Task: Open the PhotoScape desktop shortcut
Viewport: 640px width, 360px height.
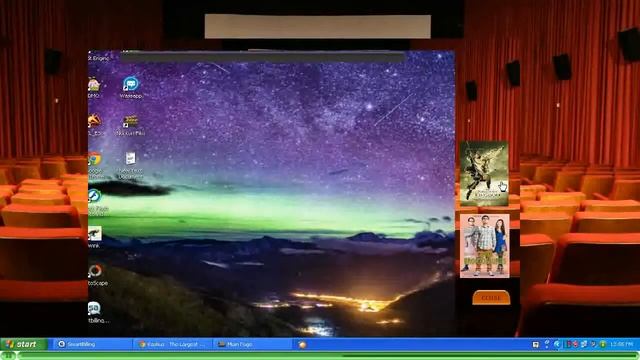Action: click(x=95, y=271)
